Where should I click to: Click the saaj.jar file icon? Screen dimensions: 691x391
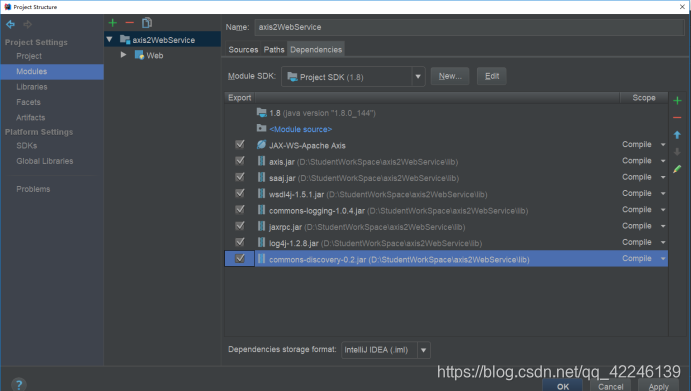coord(262,178)
